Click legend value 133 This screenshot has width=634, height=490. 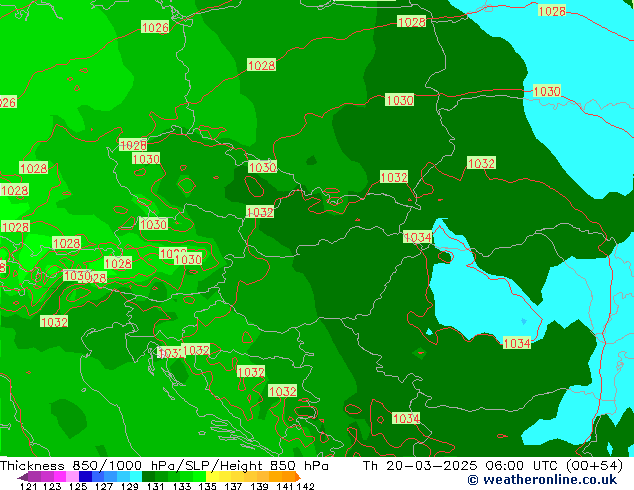click(182, 486)
